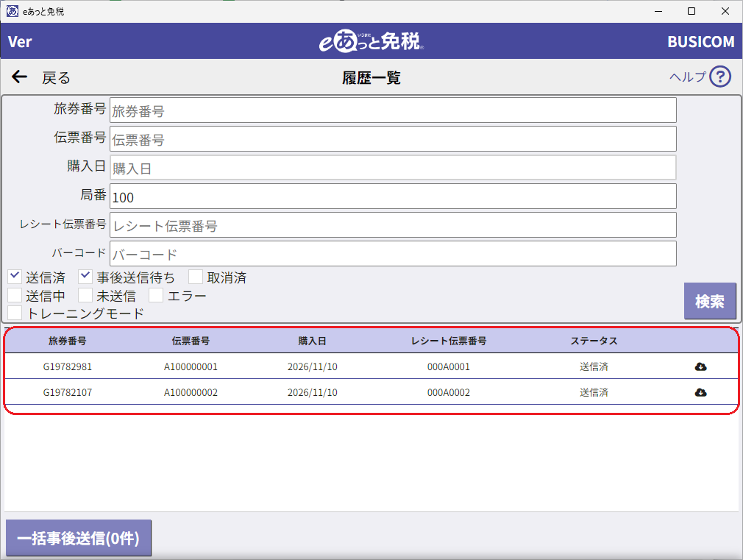Click the レシート伝票番号 column header

(448, 341)
